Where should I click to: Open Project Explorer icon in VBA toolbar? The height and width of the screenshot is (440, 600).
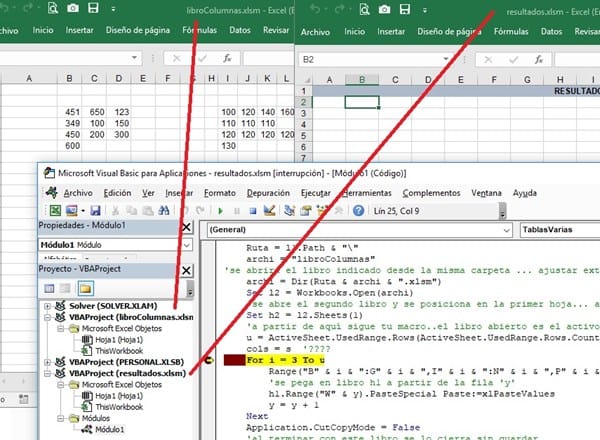click(290, 210)
